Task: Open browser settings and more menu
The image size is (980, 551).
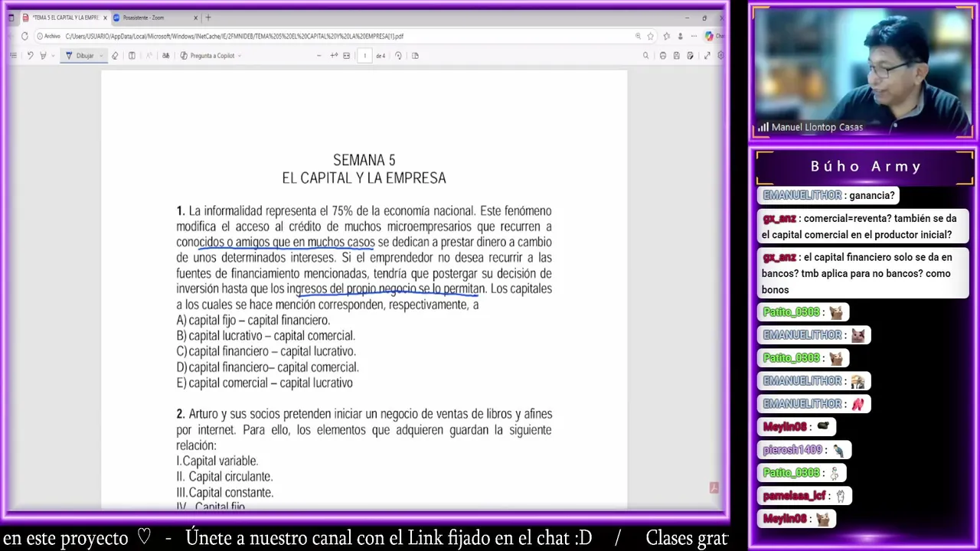Action: [x=694, y=36]
